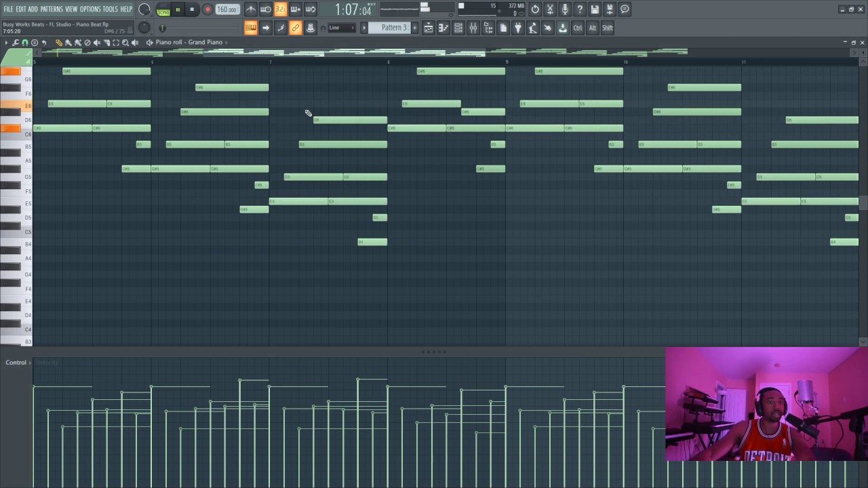Select the Playback speaker tool
Image resolution: width=868 pixels, height=488 pixels.
pyautogui.click(x=135, y=43)
